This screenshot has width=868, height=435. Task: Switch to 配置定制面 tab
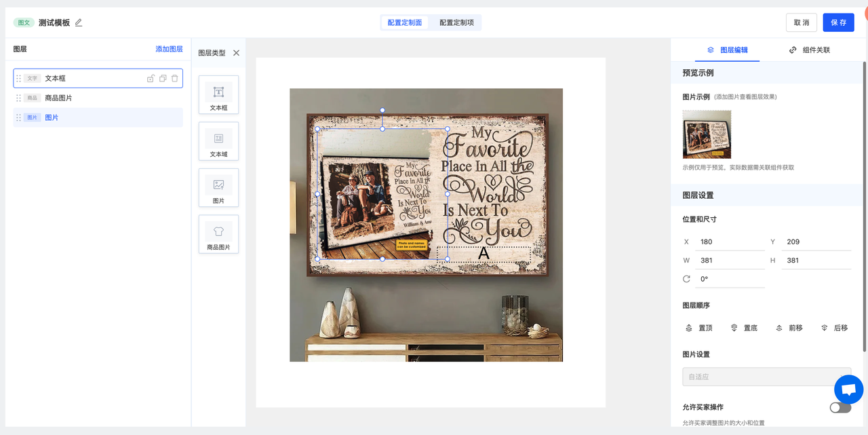[x=405, y=22]
